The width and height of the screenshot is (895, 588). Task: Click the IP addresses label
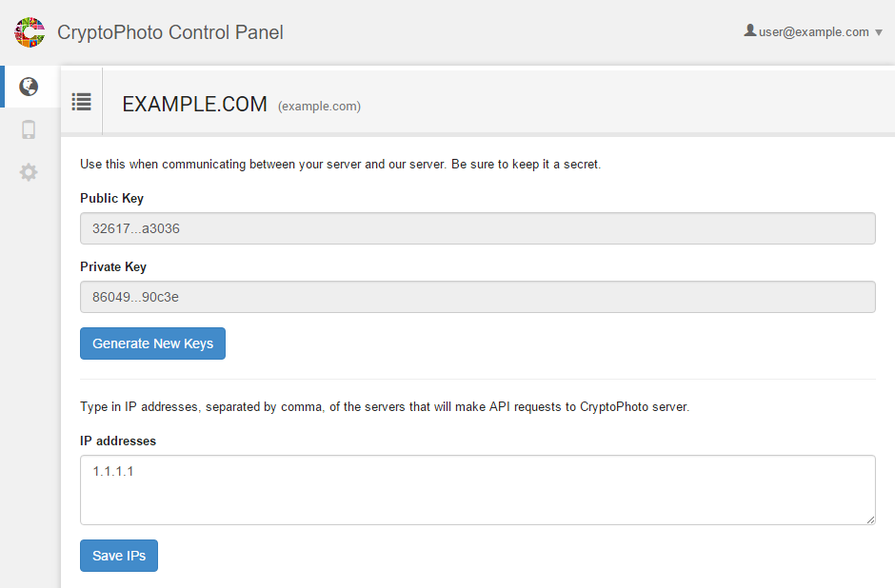(118, 441)
